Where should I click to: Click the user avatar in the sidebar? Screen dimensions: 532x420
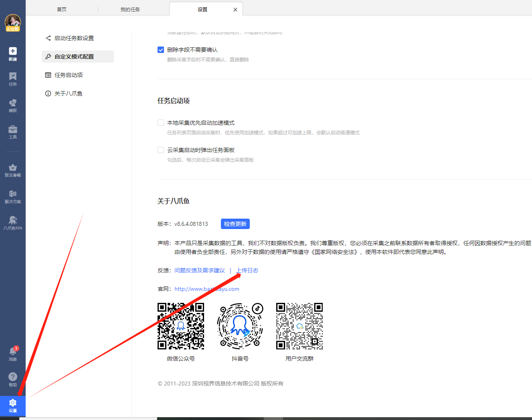click(x=13, y=23)
